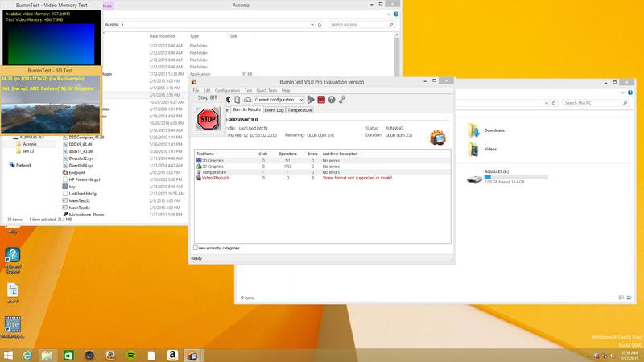Click the flaming monitor BurnInTest logo
644x362 pixels.
point(437,137)
